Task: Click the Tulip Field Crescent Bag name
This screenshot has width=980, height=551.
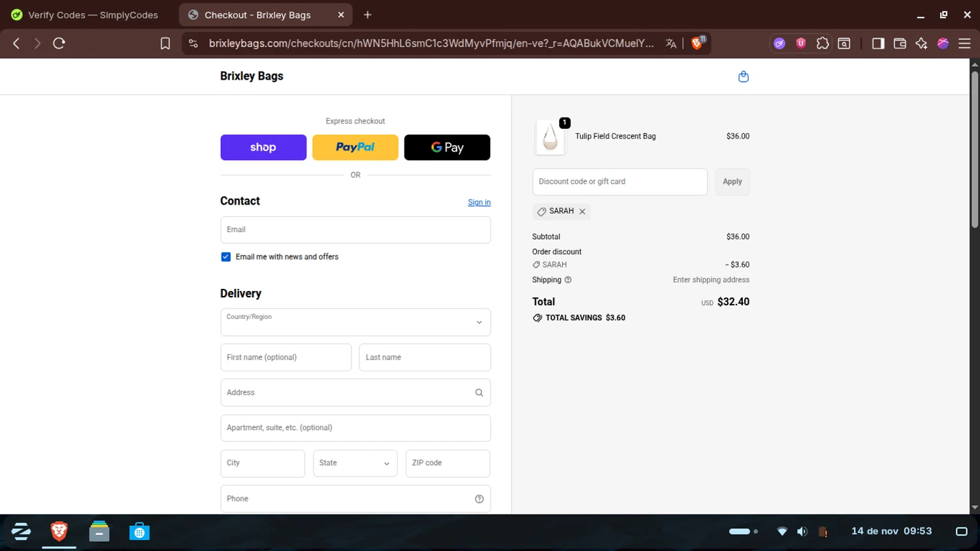Action: pos(615,137)
